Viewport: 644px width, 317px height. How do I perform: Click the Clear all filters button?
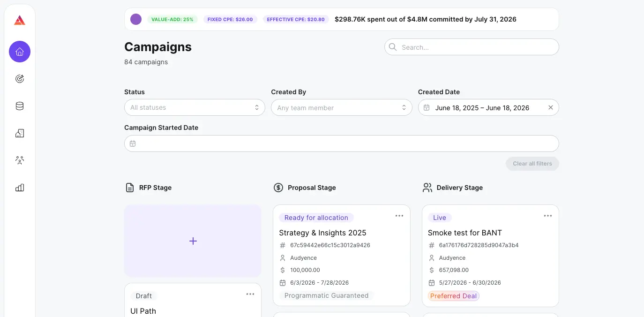click(532, 164)
